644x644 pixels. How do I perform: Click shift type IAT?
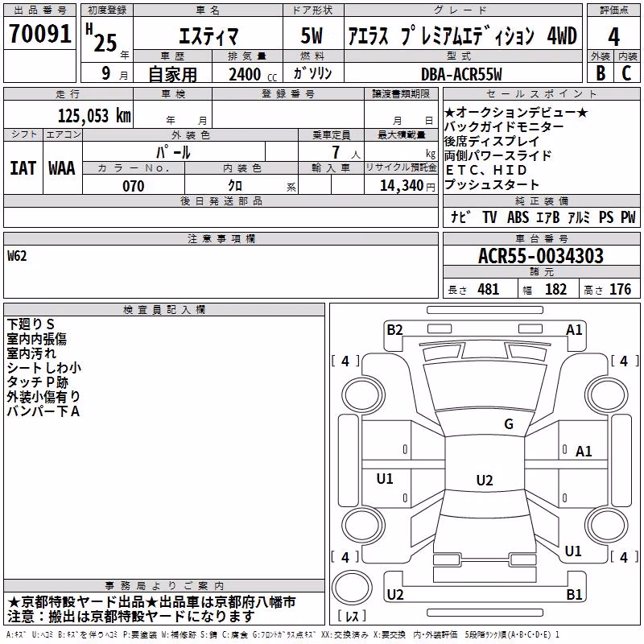click(x=23, y=168)
